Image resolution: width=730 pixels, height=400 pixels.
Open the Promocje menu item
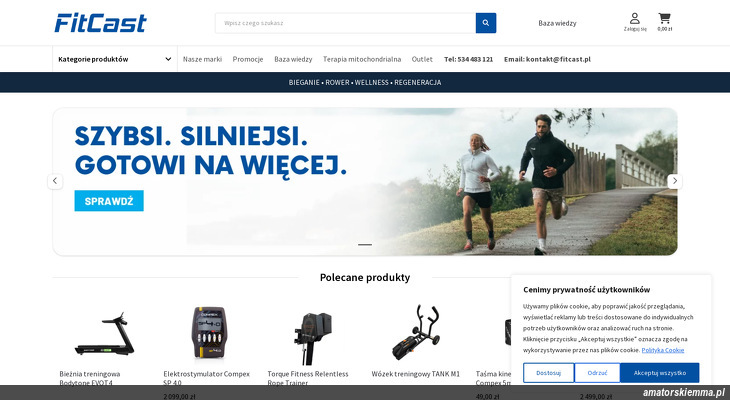point(248,59)
